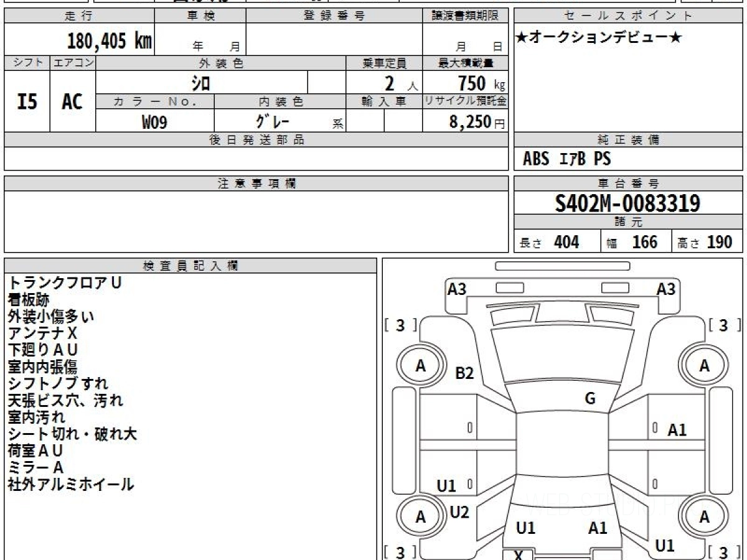747x560 pixels.
Task: Click recycle deposit value 8,250円
Action: click(x=477, y=122)
